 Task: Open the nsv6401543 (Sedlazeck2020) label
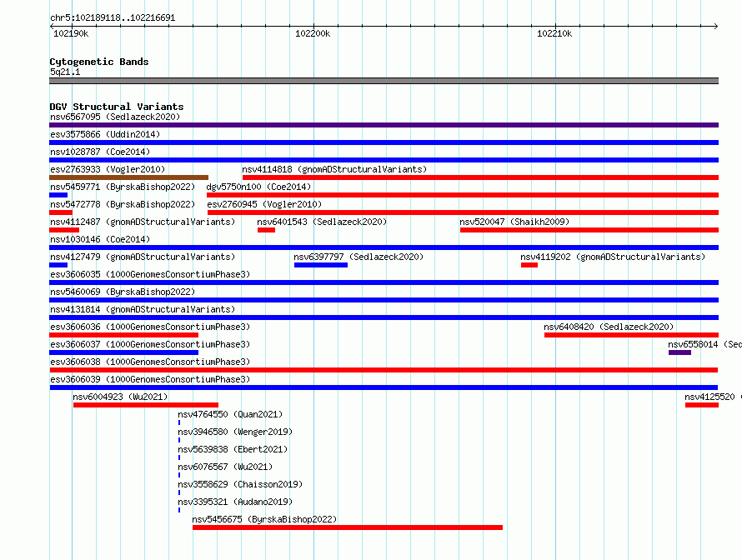[x=322, y=222]
